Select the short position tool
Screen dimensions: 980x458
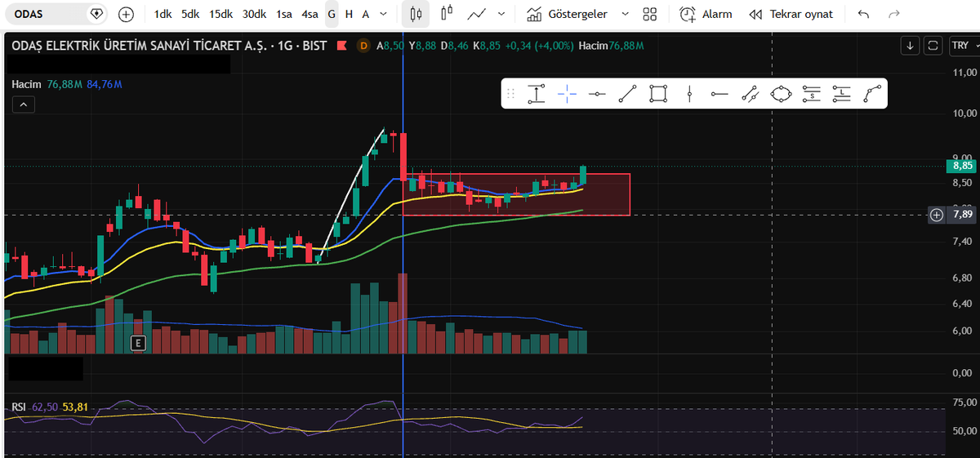811,94
